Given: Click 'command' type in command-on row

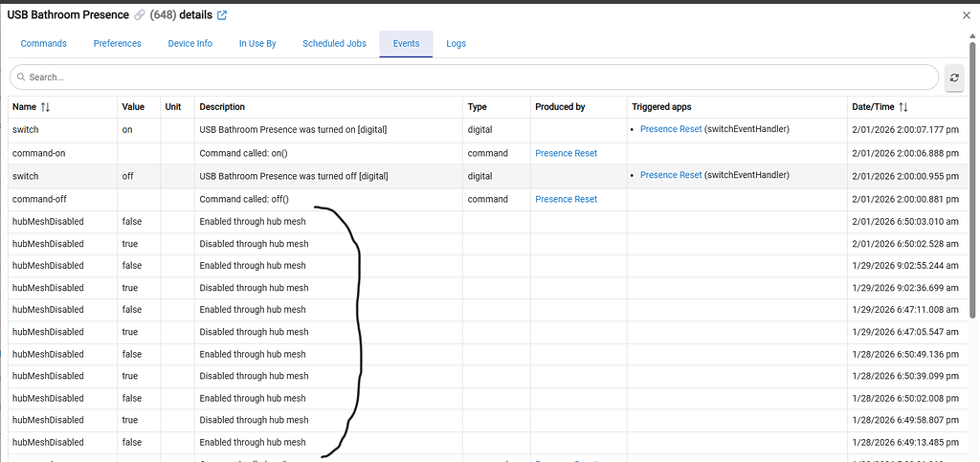Looking at the screenshot, I should [x=487, y=153].
